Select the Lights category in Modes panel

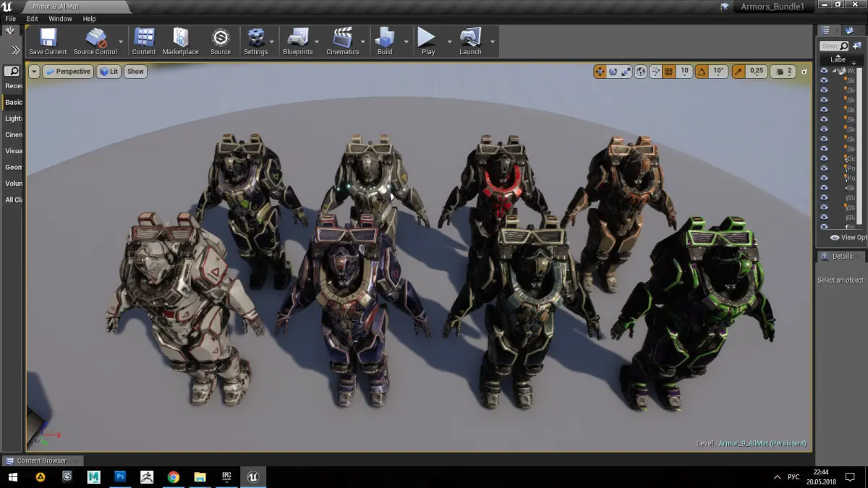click(x=14, y=119)
